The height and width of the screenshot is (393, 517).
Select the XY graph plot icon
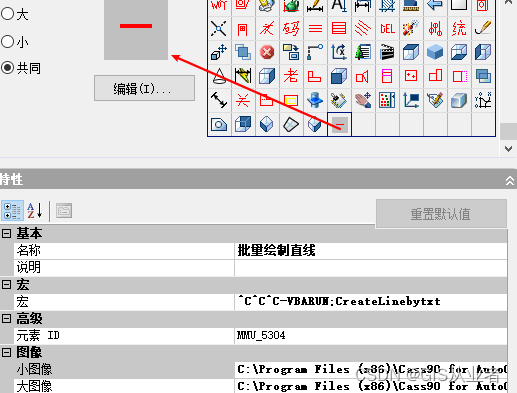pos(483,100)
